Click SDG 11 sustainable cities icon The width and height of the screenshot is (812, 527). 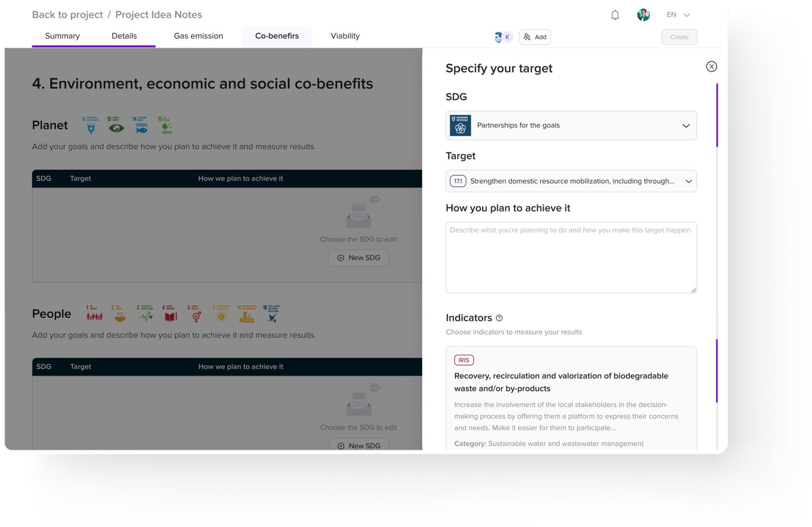(x=246, y=313)
